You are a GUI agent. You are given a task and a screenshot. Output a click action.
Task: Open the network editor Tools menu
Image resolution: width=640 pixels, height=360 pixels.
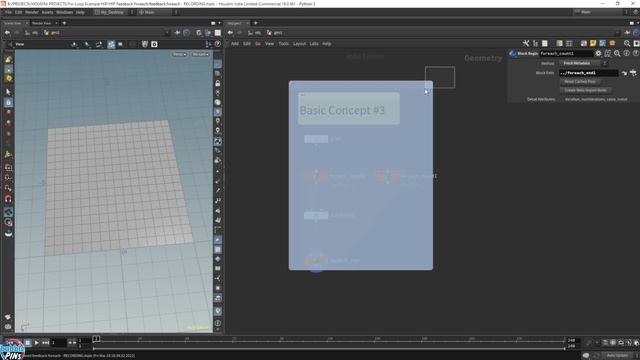pos(283,44)
